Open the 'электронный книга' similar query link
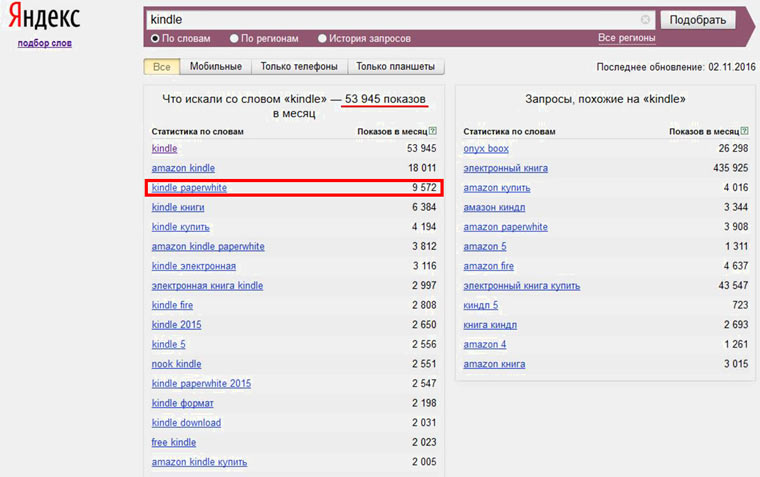Screen dimensions: 760x477 point(506,168)
